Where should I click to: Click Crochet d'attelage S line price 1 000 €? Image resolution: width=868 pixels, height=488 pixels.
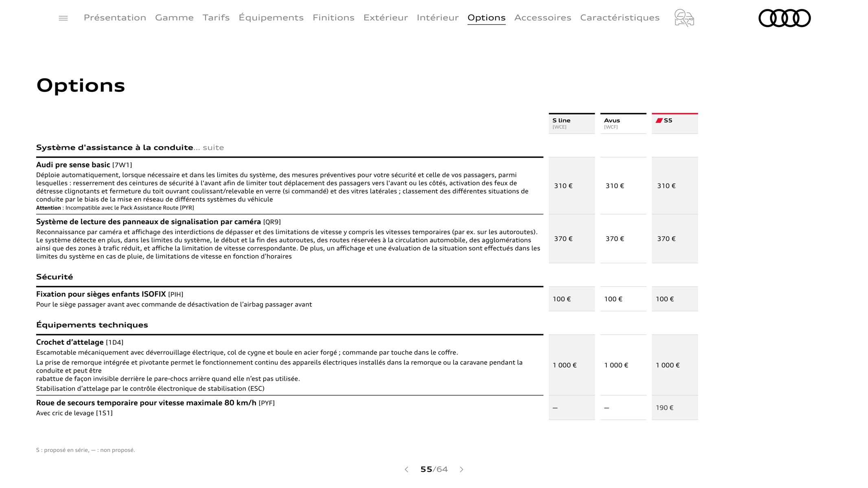point(564,365)
